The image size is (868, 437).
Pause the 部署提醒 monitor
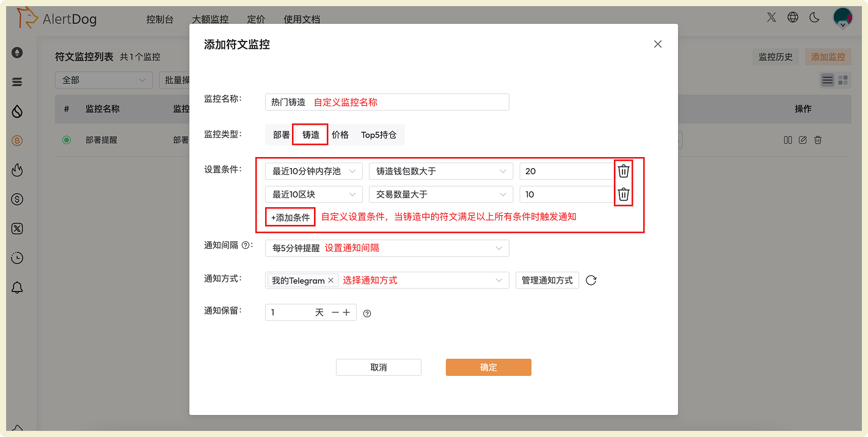(788, 140)
